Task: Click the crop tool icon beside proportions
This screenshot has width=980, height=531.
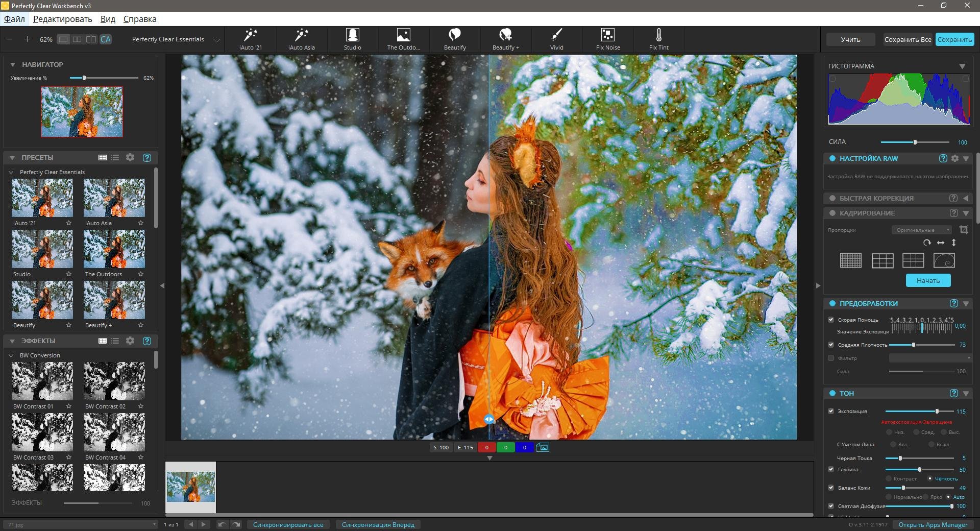Action: pyautogui.click(x=963, y=230)
